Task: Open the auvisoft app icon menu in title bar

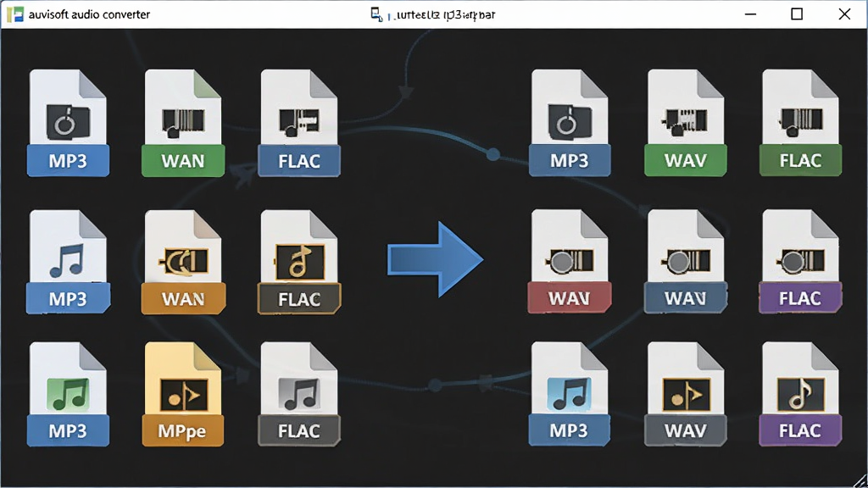Action: (15, 14)
